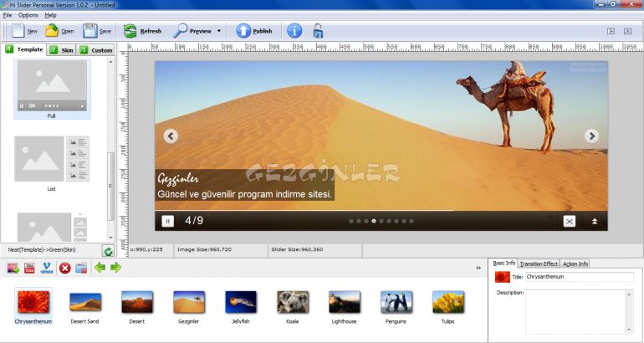This screenshot has width=644, height=343.
Task: Add an image with the add picture icon
Action: pyautogui.click(x=13, y=269)
